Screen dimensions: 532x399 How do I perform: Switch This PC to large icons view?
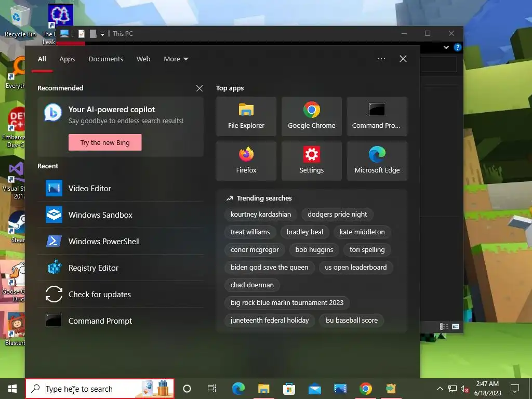pos(456,326)
